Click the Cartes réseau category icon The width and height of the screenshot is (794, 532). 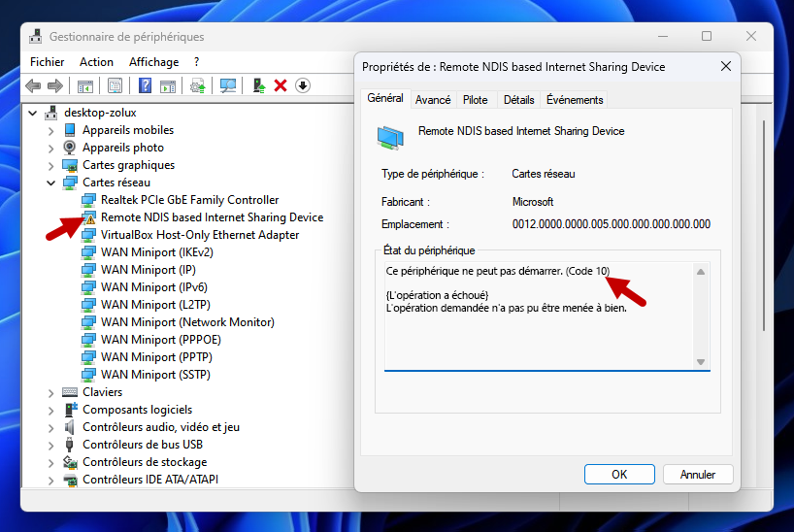coord(69,183)
